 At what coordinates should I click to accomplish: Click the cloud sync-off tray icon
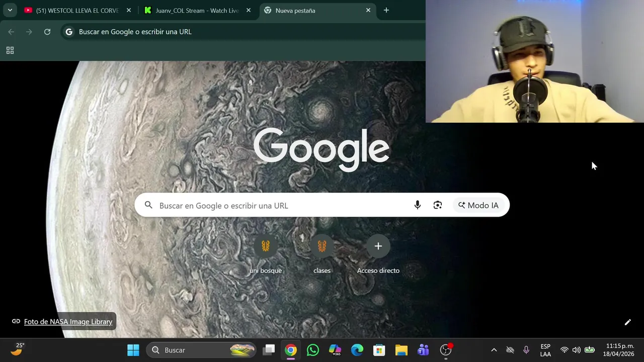click(x=510, y=350)
